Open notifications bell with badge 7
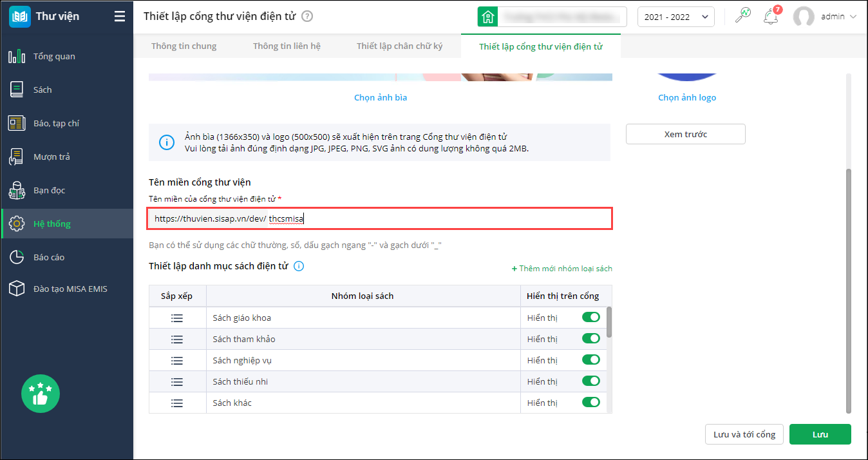868x460 pixels. 771,16
